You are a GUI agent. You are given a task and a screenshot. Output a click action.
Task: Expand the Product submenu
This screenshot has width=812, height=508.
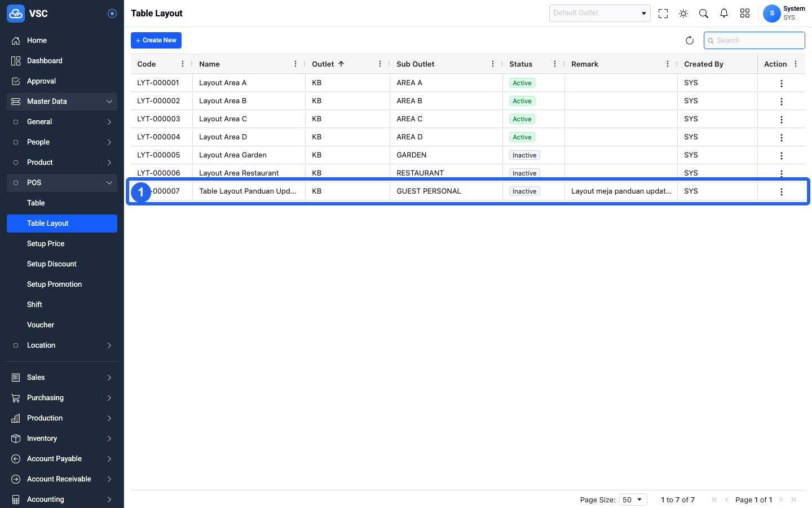tap(62, 163)
